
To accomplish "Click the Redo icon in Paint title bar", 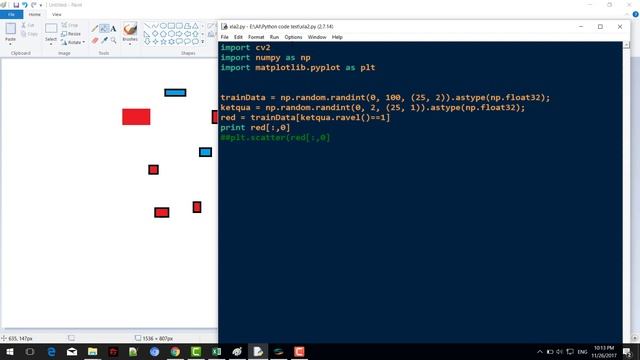I will [x=33, y=5].
